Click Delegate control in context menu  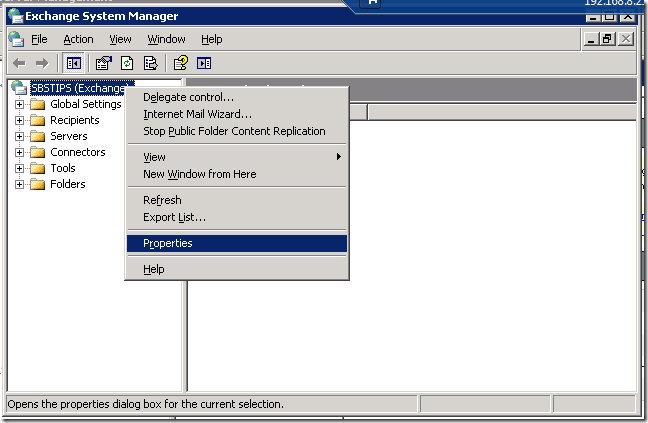pos(188,97)
